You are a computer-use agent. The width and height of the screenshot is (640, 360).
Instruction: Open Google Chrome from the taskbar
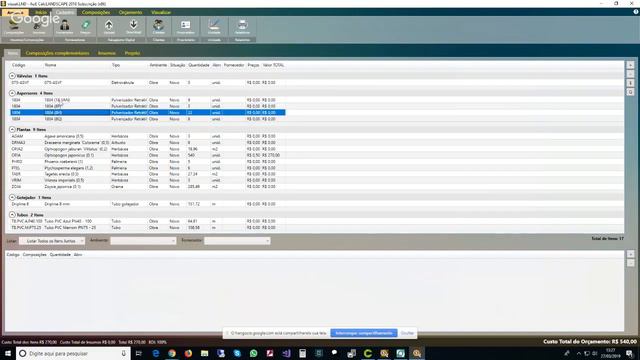(x=172, y=353)
